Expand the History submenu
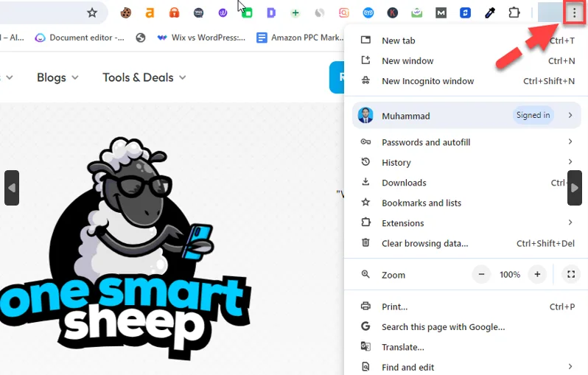 pos(466,162)
